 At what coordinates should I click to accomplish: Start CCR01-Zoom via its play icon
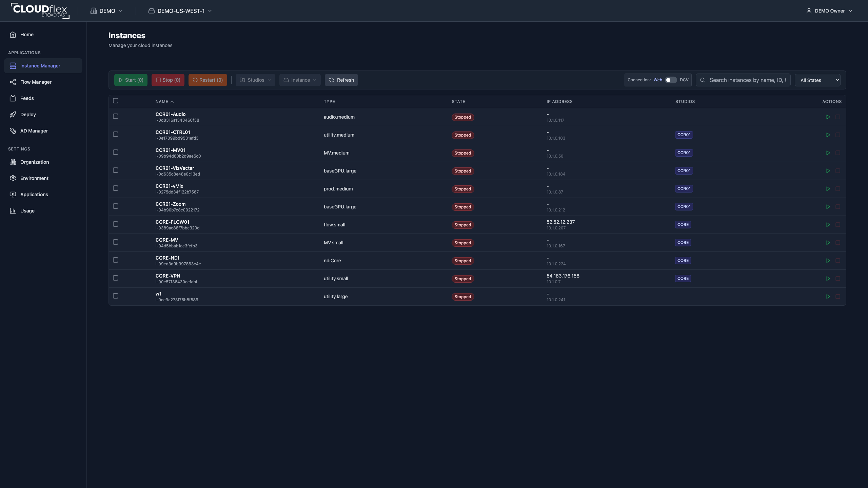click(828, 207)
